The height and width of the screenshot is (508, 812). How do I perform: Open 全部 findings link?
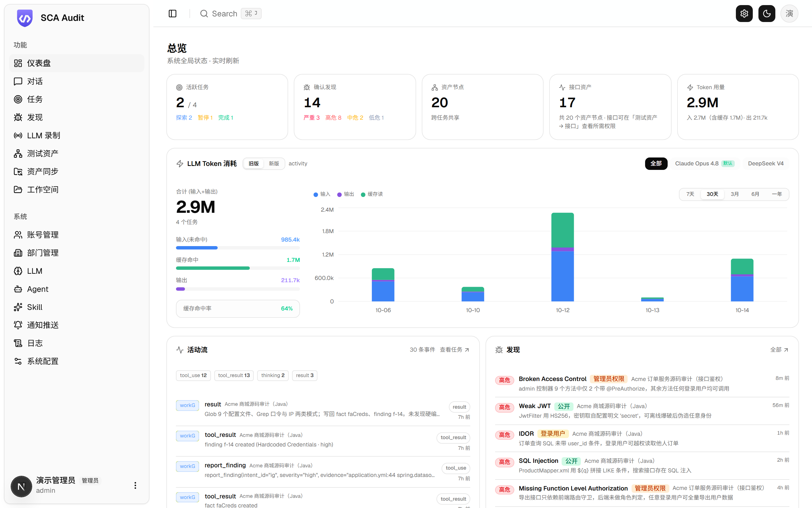pos(779,350)
